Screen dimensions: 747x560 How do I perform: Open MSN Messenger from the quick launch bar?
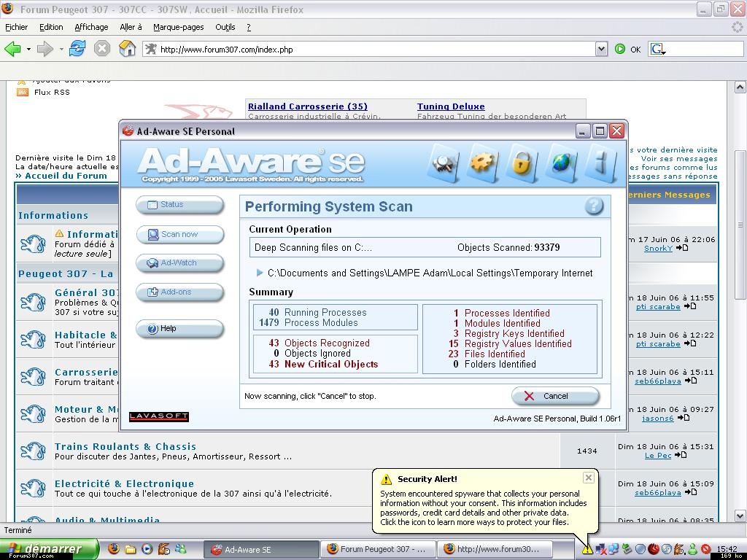181,548
